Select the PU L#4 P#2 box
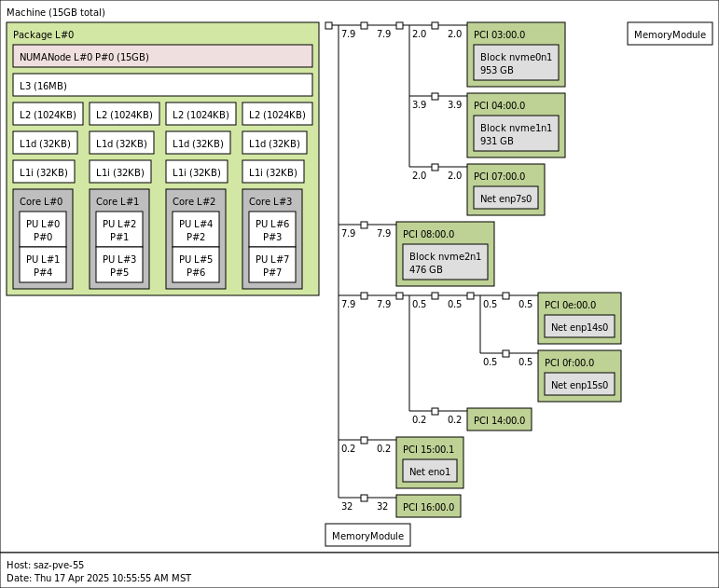Viewport: 719px width, 588px height. tap(196, 229)
